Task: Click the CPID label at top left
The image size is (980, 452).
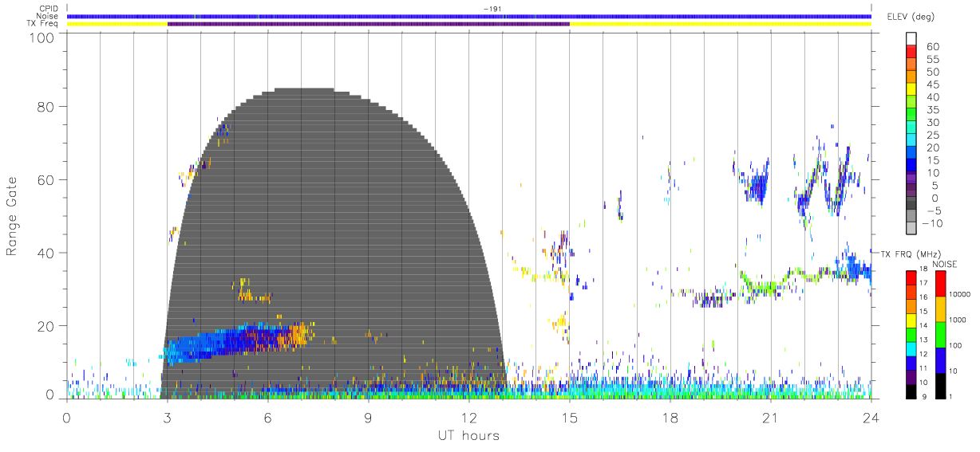Action: coord(49,9)
